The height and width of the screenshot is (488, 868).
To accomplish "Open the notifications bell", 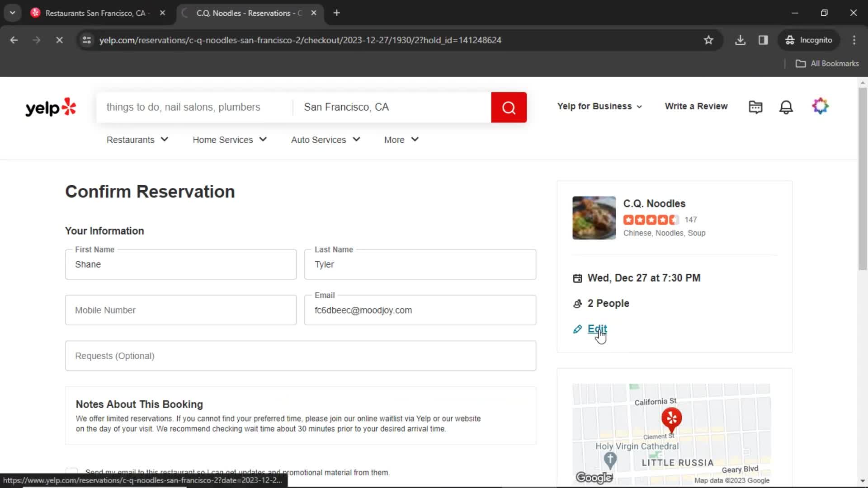I will [786, 107].
